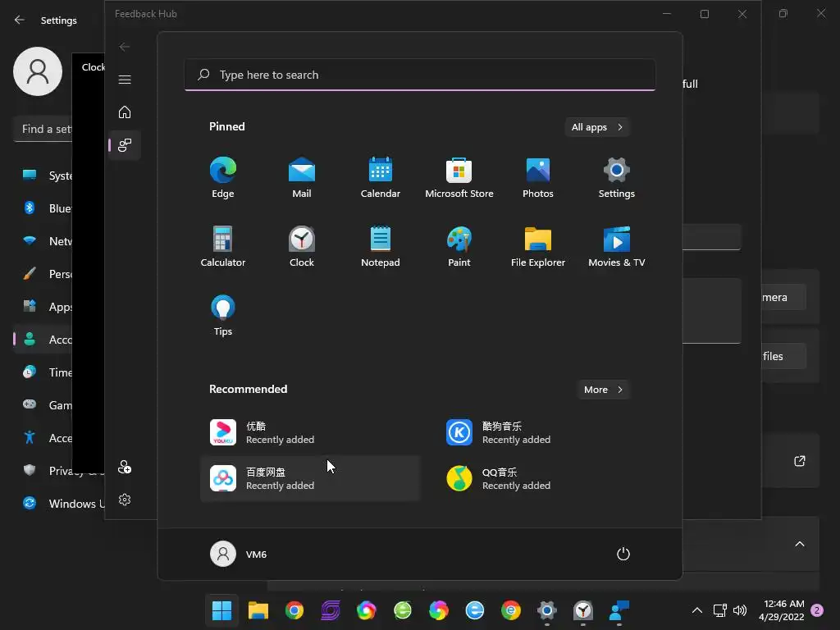Click the Start button on taskbar

click(x=221, y=610)
